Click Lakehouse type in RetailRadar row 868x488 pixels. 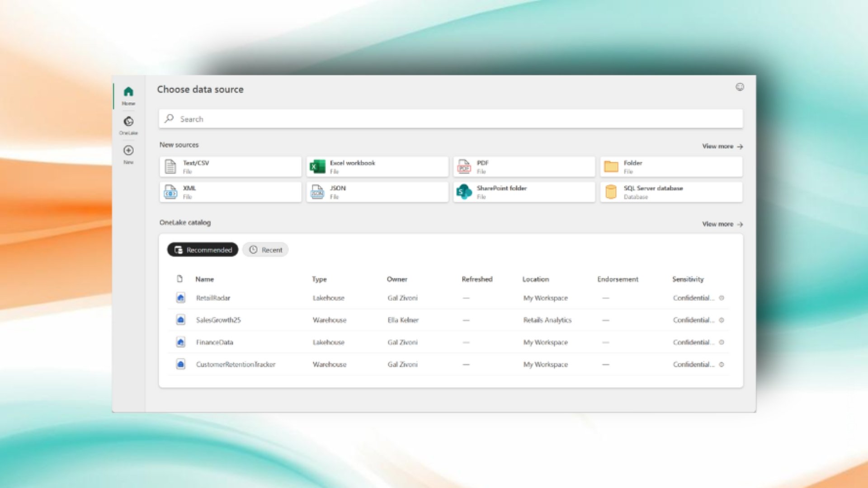(x=329, y=298)
